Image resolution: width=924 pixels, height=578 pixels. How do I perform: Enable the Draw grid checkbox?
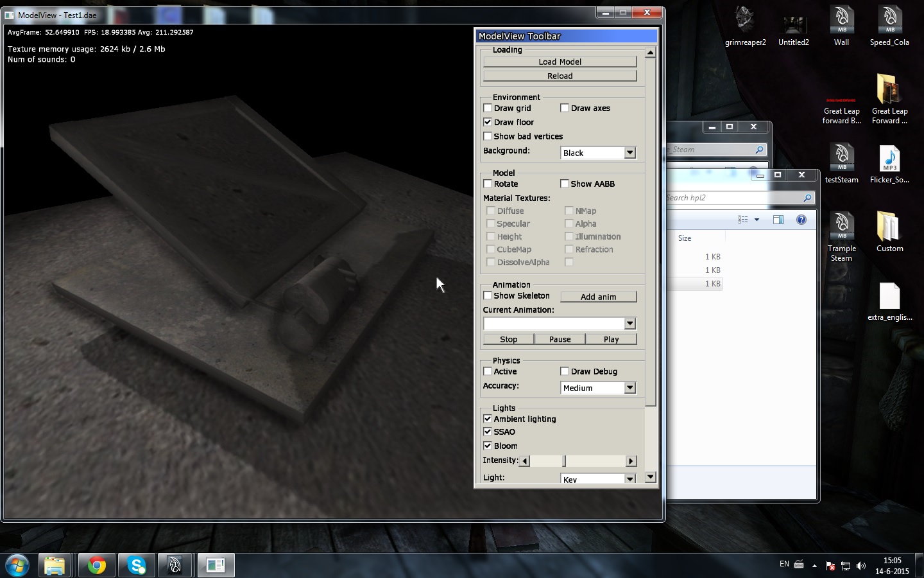(x=488, y=108)
